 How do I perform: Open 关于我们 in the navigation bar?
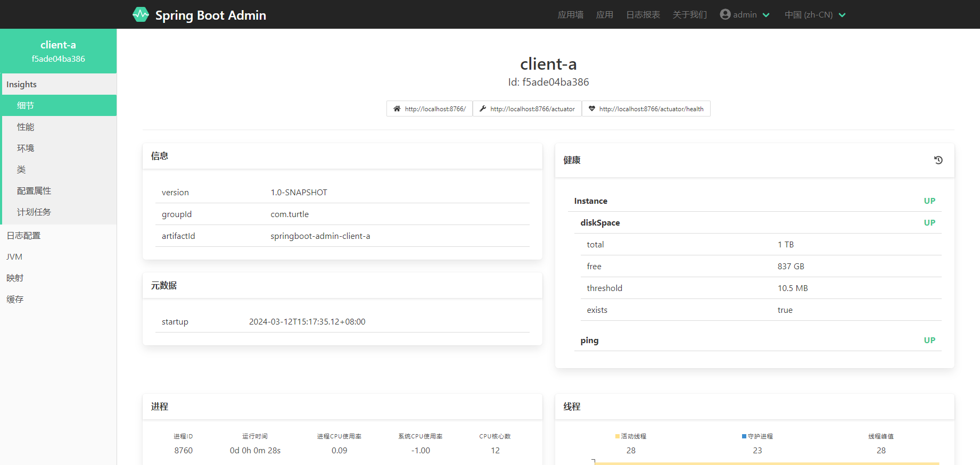click(x=690, y=15)
